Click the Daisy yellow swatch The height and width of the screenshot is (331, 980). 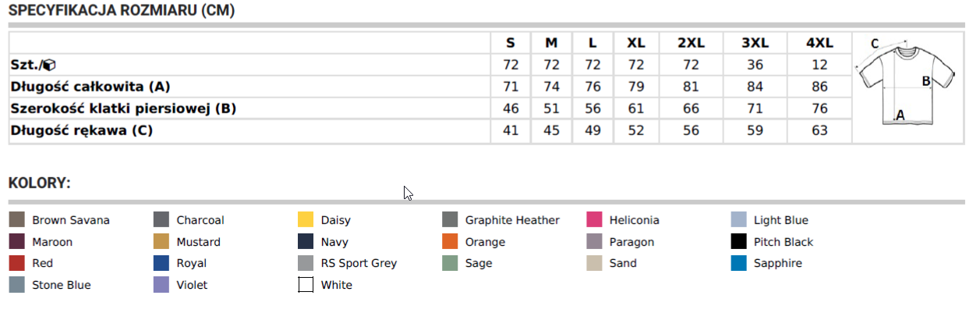click(306, 220)
